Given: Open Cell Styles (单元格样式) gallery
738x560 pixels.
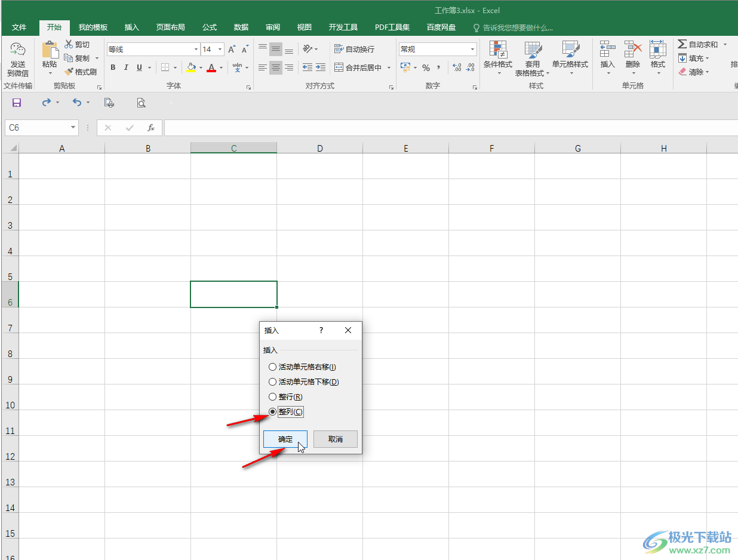Looking at the screenshot, I should (x=570, y=59).
